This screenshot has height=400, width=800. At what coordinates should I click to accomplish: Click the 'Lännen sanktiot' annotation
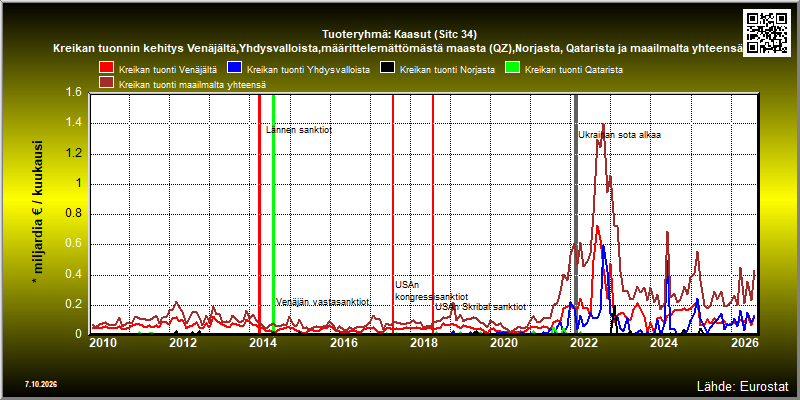pos(299,130)
